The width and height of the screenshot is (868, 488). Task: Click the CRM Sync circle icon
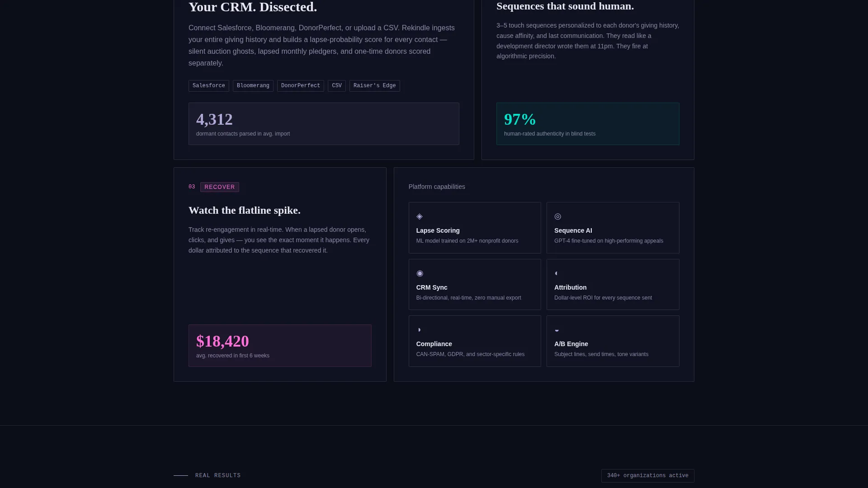tap(420, 273)
